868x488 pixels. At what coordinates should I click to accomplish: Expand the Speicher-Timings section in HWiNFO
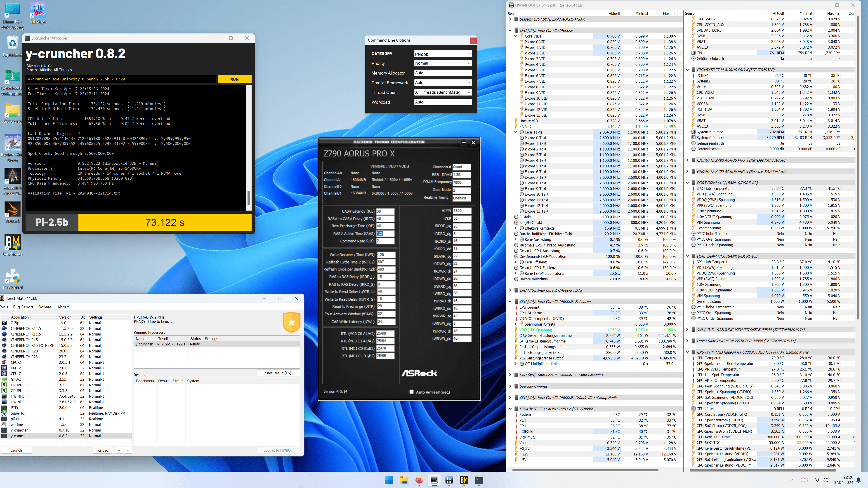(x=510, y=386)
